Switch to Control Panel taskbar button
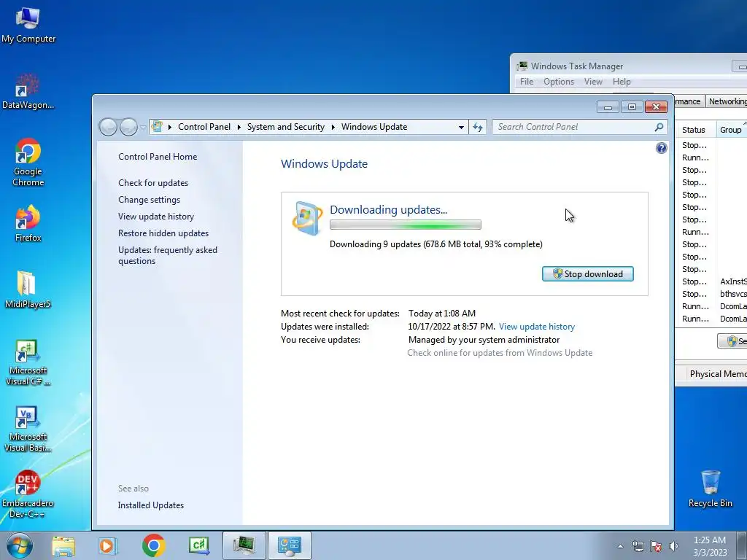 pyautogui.click(x=289, y=545)
